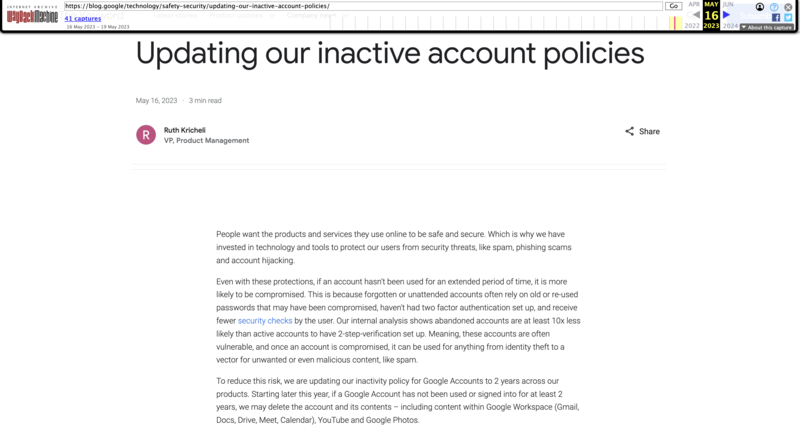
Task: Click the 41 captures link
Action: [83, 18]
